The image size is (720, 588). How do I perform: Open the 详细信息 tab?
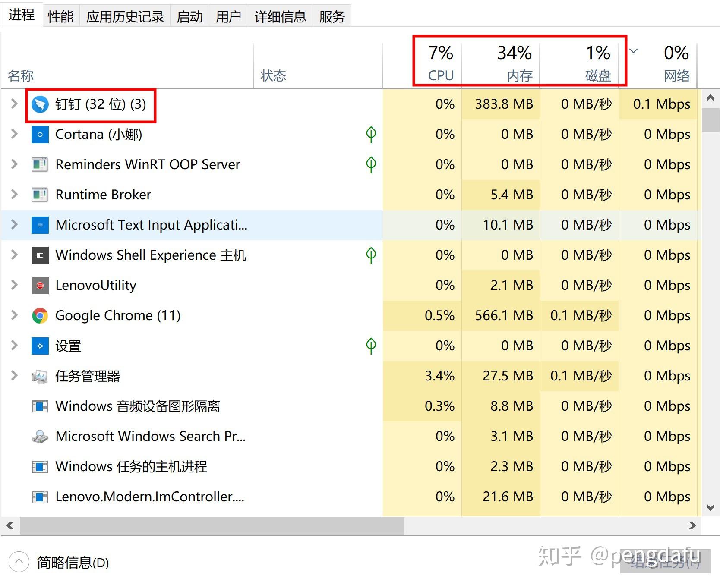pos(281,16)
